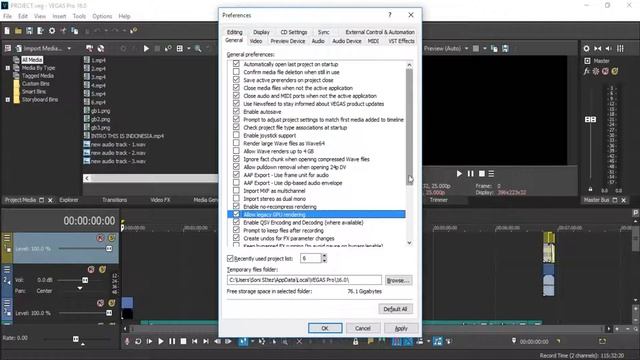Click the OK button in Preferences
Viewport: 640px width, 360px height.
(x=325, y=328)
